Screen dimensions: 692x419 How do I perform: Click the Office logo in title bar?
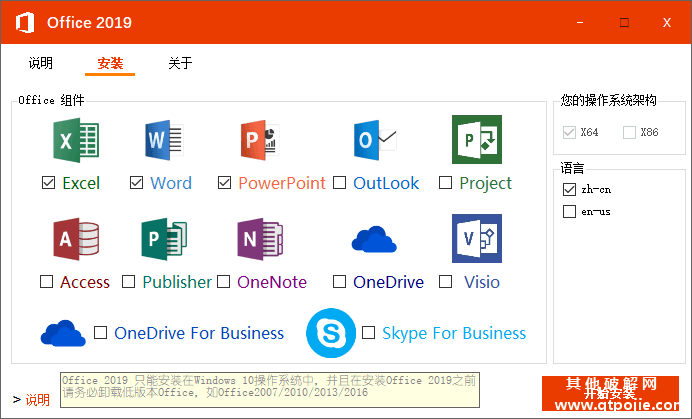pyautogui.click(x=25, y=23)
